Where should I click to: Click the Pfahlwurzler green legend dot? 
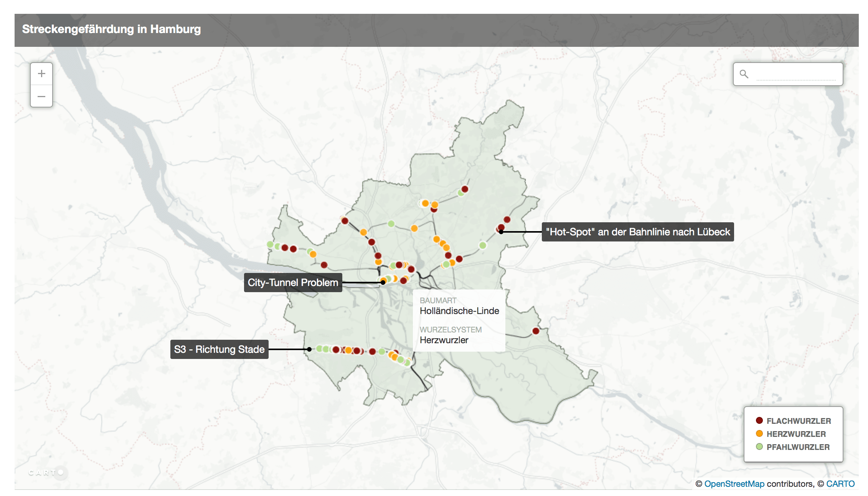point(759,446)
